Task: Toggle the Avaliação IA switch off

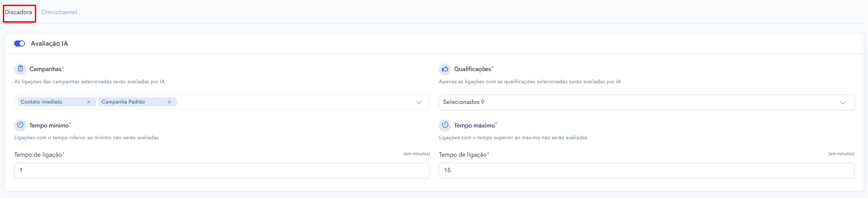Action: [19, 44]
